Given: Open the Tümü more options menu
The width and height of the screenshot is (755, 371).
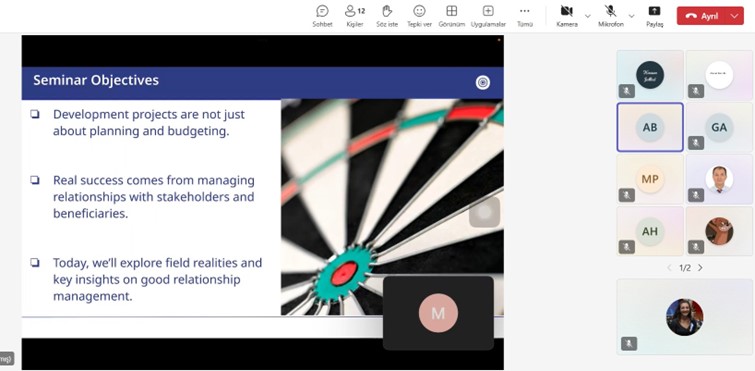Looking at the screenshot, I should click(x=525, y=16).
